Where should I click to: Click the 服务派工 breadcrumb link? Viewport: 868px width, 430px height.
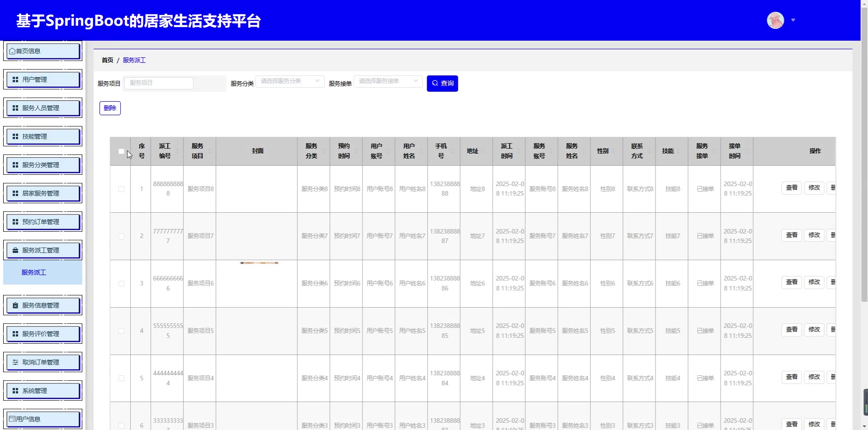[134, 60]
